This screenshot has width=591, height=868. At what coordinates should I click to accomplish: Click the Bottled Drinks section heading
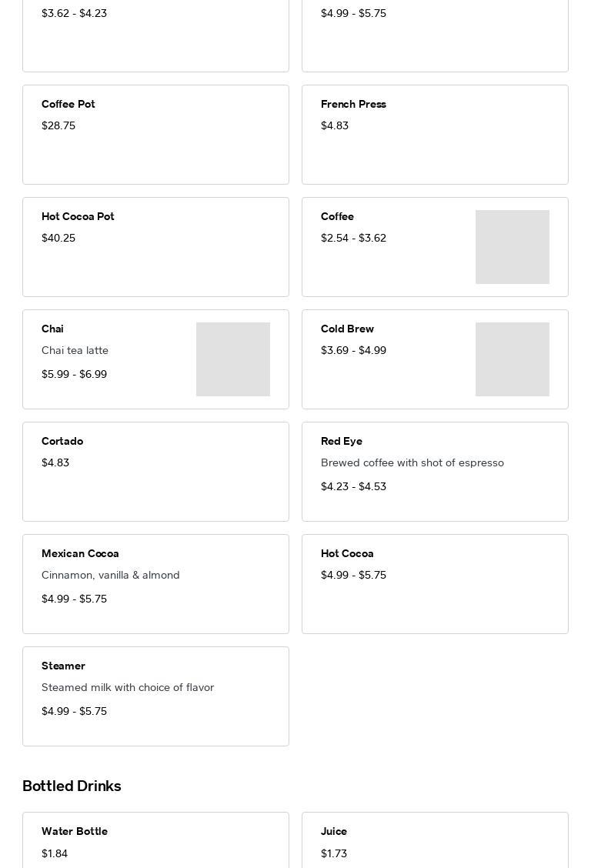pos(72,786)
